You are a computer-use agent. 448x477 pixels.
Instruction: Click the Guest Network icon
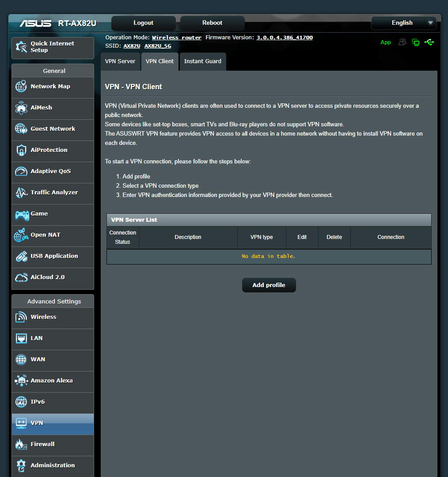coord(21,129)
